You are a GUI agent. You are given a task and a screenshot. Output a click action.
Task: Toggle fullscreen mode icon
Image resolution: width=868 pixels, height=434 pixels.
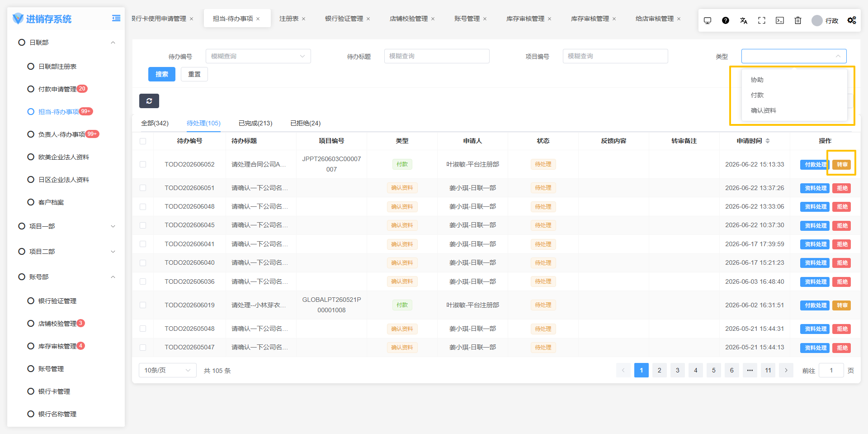coord(762,20)
